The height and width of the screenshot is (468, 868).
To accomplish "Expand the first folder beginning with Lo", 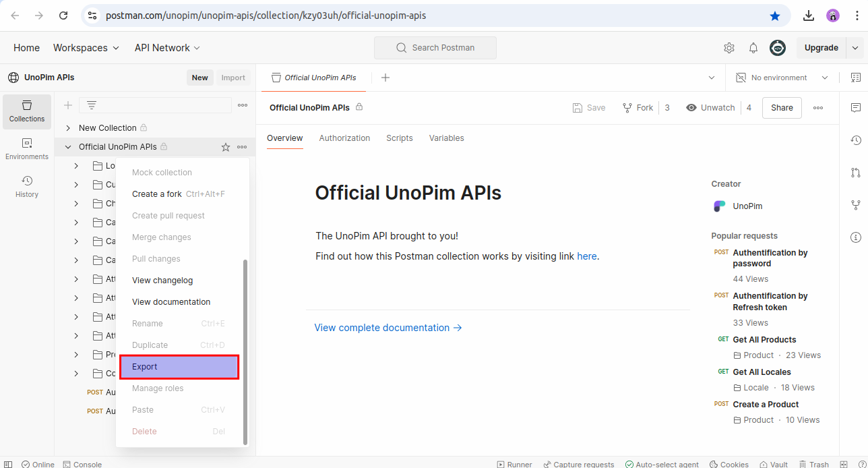I will [x=76, y=166].
